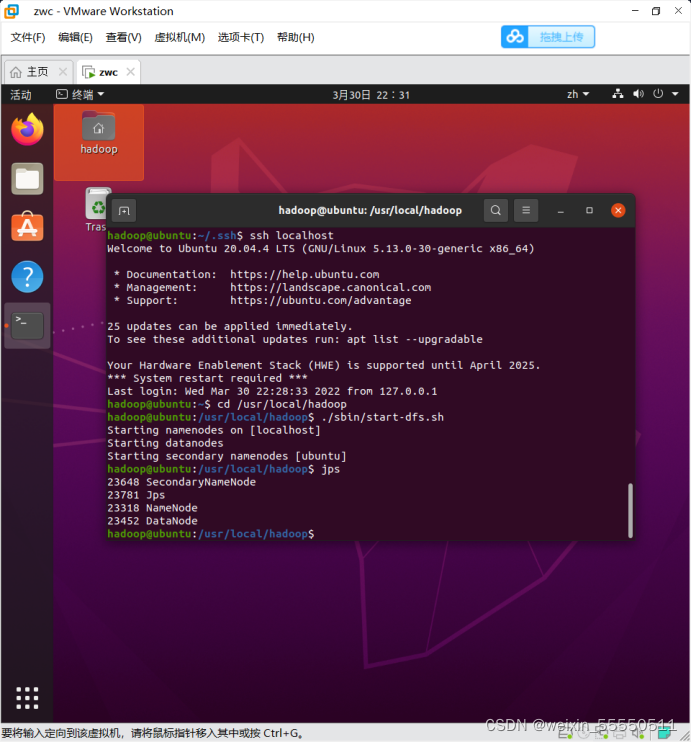
Task: Open the zh input language dropdown
Action: [x=578, y=94]
